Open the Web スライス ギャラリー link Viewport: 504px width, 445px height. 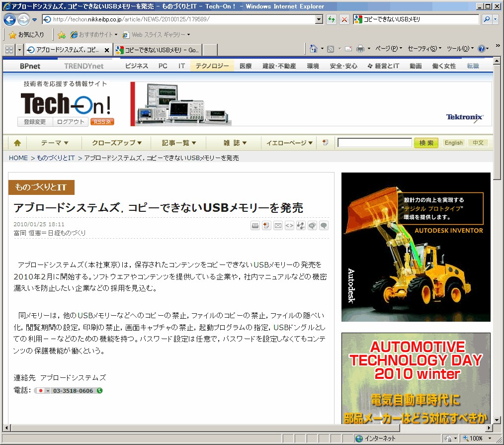click(x=157, y=35)
